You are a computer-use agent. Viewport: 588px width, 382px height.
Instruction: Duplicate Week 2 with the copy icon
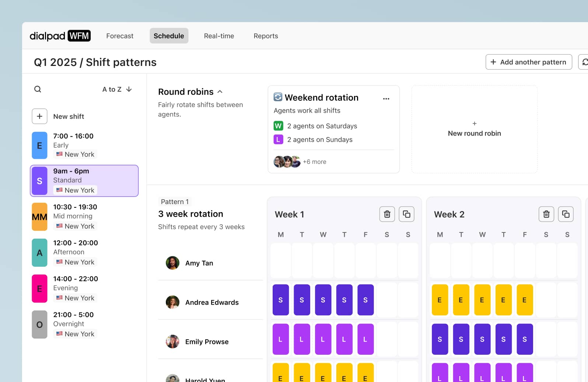566,214
